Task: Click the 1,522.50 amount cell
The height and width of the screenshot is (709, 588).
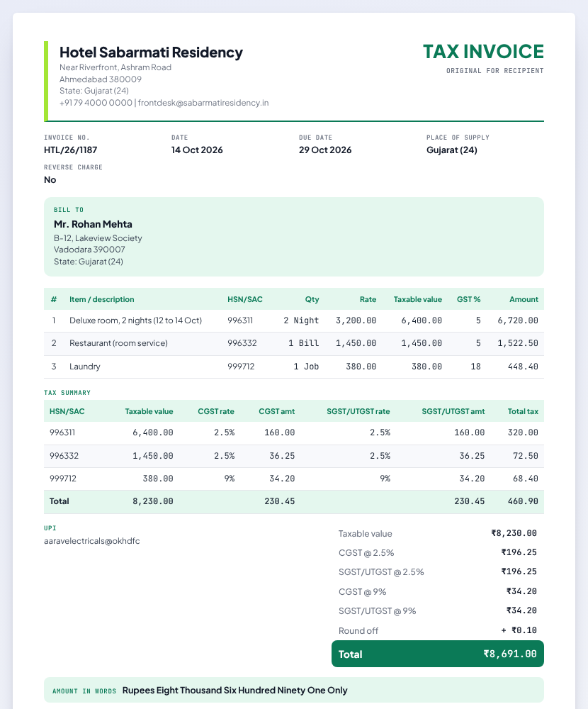Action: (518, 343)
